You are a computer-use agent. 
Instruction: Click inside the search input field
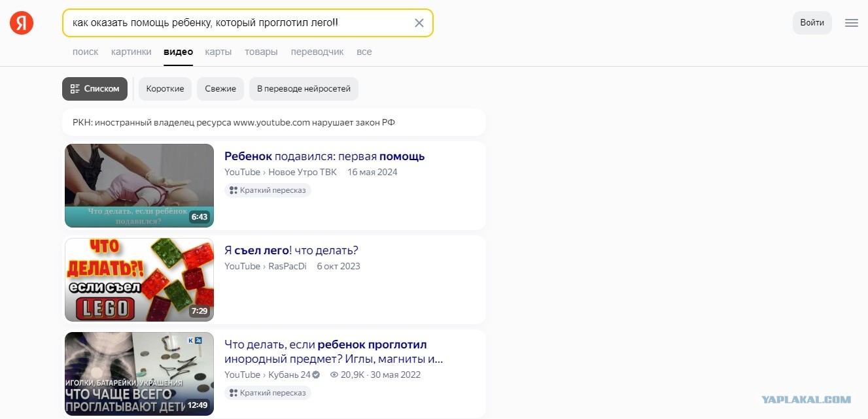pos(239,23)
